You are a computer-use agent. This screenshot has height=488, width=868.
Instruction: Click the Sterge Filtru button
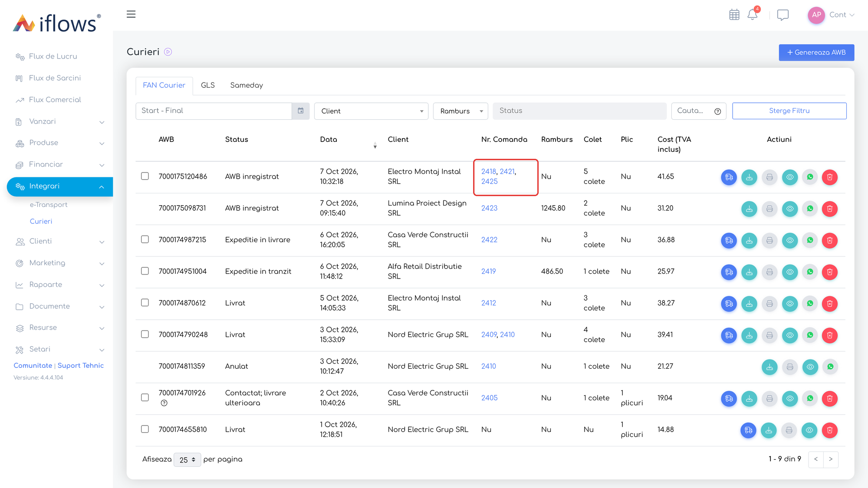point(789,111)
